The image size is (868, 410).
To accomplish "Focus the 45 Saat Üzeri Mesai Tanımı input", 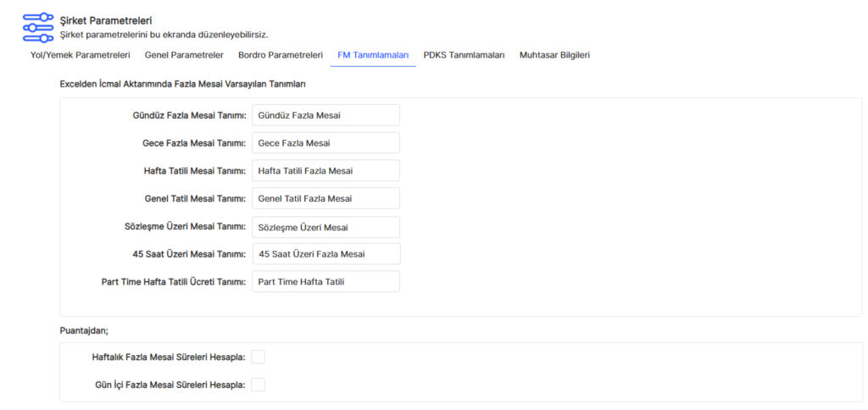I will [x=325, y=254].
